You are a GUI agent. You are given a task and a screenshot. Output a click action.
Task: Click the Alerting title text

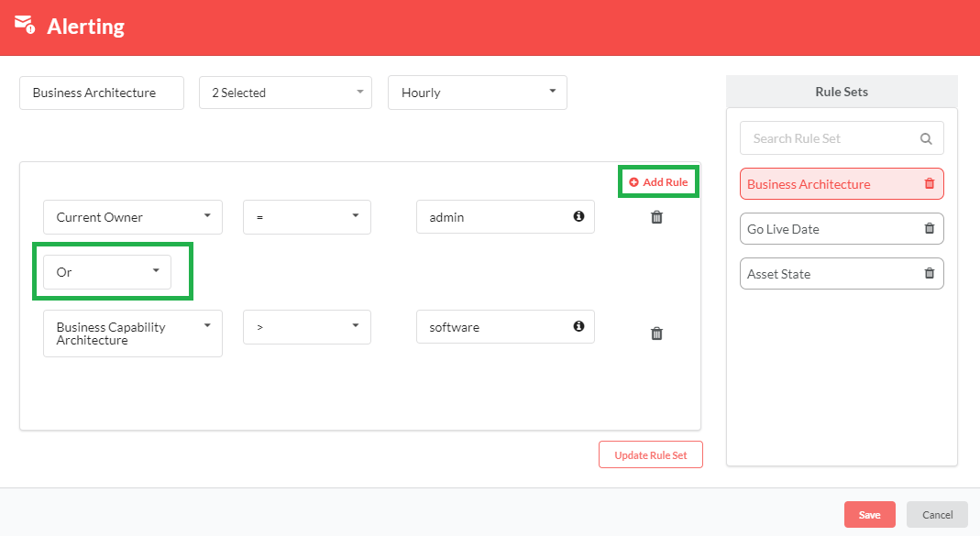(x=85, y=27)
